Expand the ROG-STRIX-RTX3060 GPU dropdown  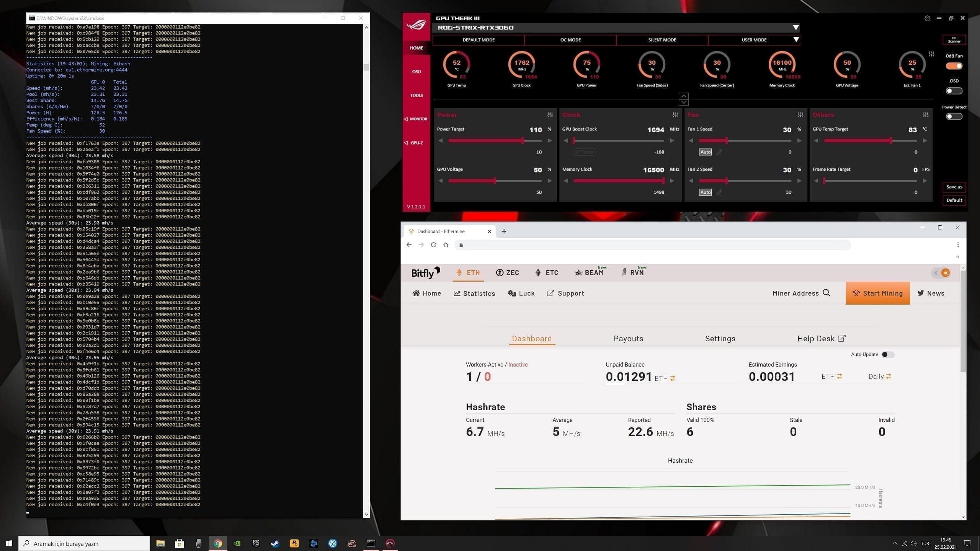pos(795,28)
